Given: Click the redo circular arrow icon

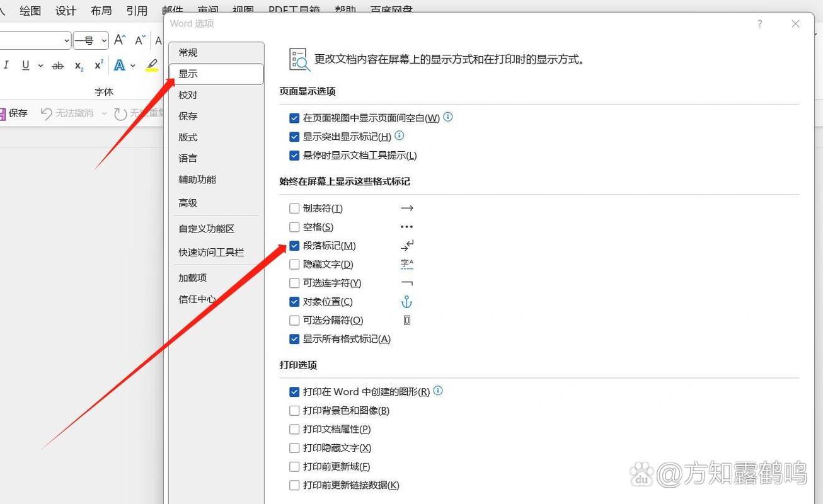Looking at the screenshot, I should (120, 113).
